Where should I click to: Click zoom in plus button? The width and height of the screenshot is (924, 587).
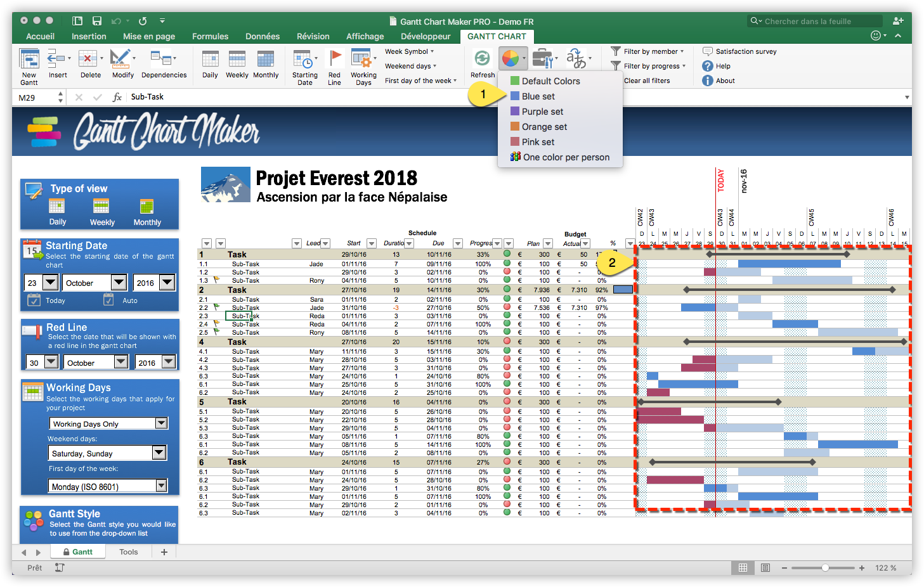(x=862, y=568)
